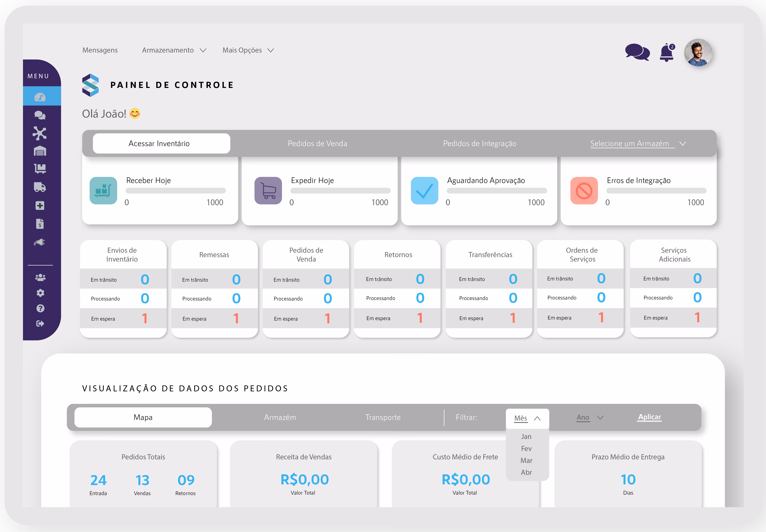Click the users group sidebar icon

[40, 277]
